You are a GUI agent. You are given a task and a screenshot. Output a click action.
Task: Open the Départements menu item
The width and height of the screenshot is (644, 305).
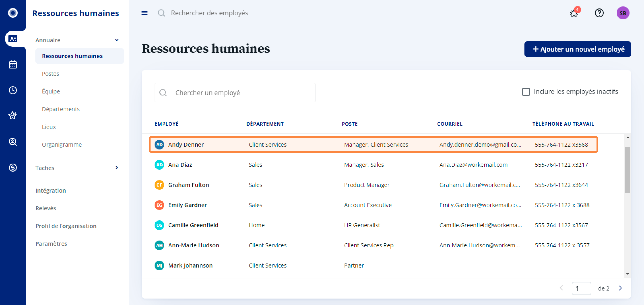61,109
